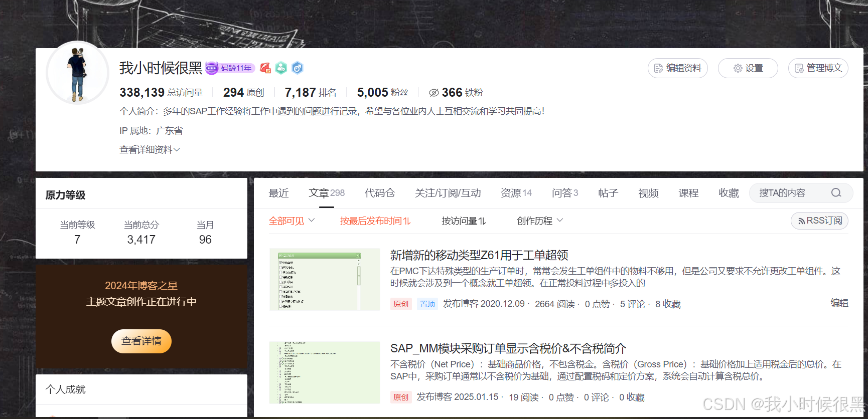The image size is (868, 419).
Task: Click 当月 96 value
Action: (x=205, y=240)
